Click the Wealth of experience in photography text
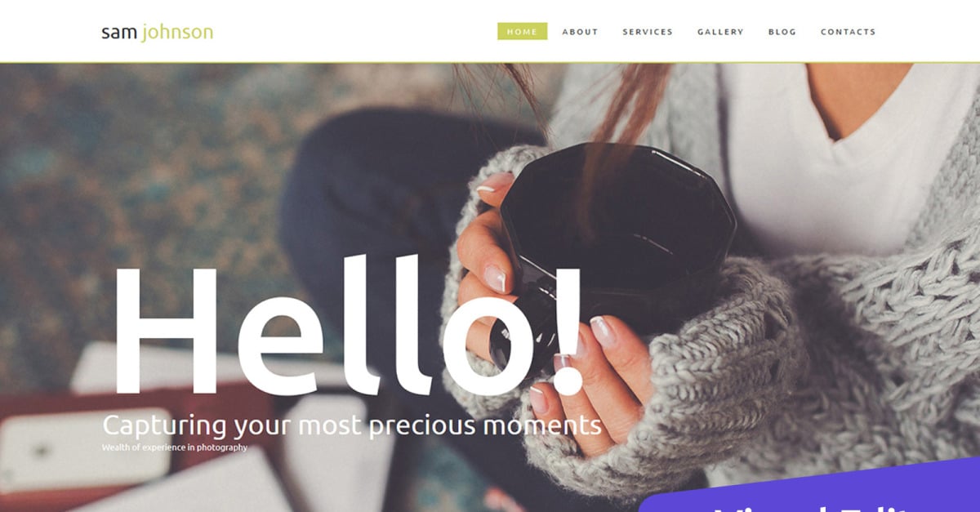The image size is (980, 512). click(x=175, y=447)
